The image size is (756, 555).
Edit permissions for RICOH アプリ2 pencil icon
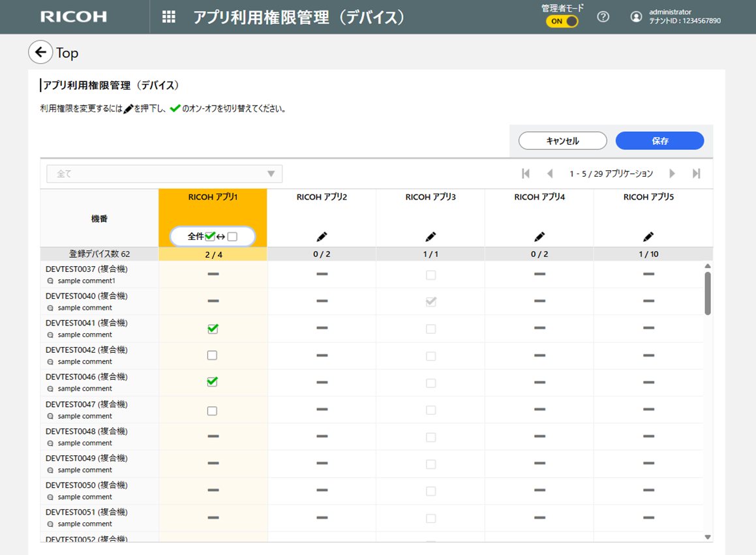pyautogui.click(x=322, y=237)
